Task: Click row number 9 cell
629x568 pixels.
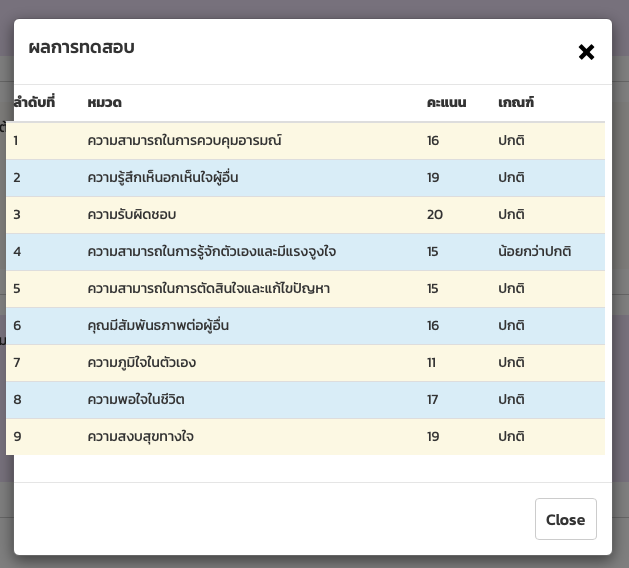Action: 17,436
